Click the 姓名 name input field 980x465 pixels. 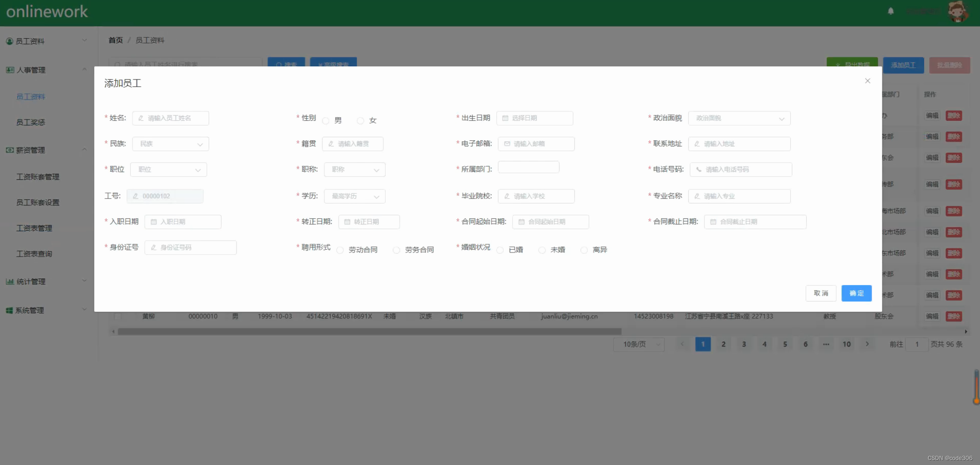click(170, 118)
